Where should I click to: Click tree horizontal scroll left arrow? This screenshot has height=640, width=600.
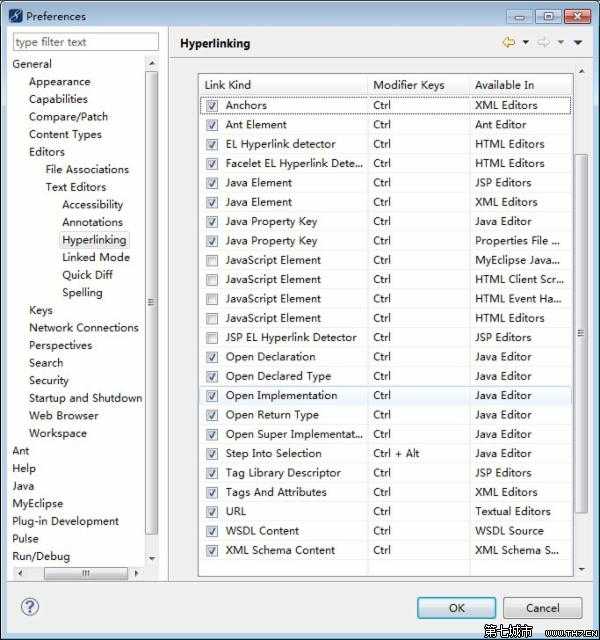click(x=20, y=573)
